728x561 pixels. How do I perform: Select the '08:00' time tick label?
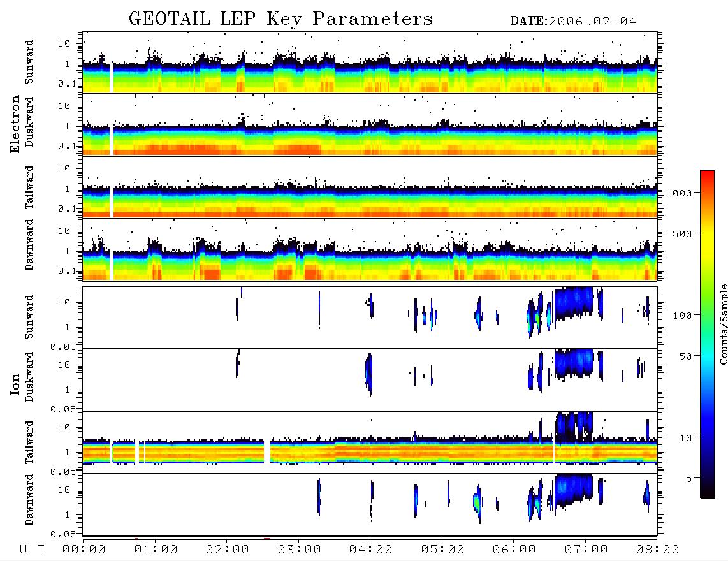click(x=658, y=550)
